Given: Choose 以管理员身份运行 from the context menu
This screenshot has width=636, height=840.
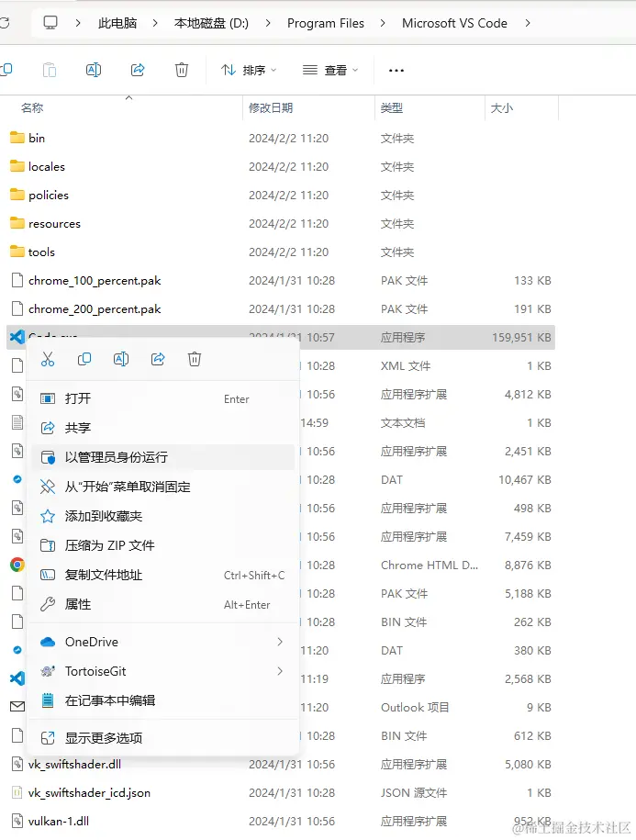Looking at the screenshot, I should (162, 457).
